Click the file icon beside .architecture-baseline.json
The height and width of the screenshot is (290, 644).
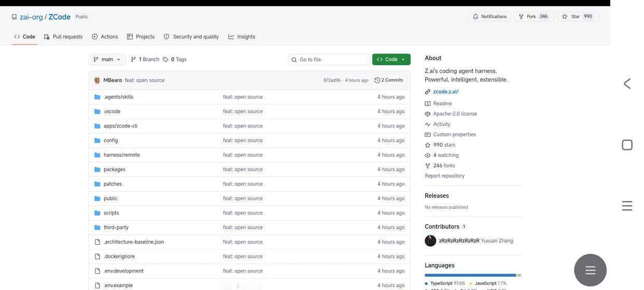97,242
